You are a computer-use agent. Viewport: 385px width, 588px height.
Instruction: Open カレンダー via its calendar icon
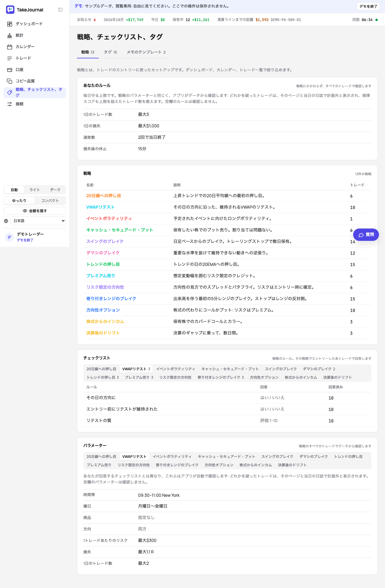(10, 47)
